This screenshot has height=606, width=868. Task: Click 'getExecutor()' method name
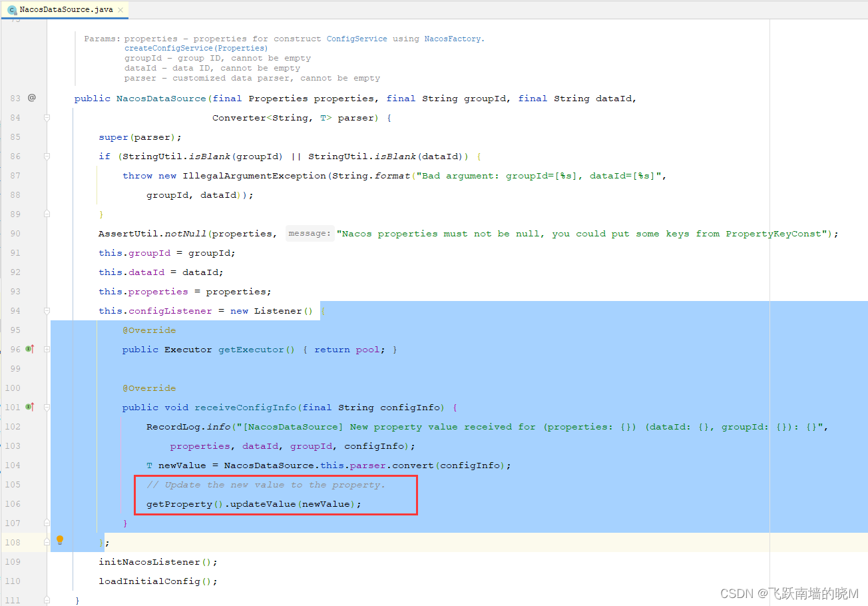pyautogui.click(x=256, y=349)
